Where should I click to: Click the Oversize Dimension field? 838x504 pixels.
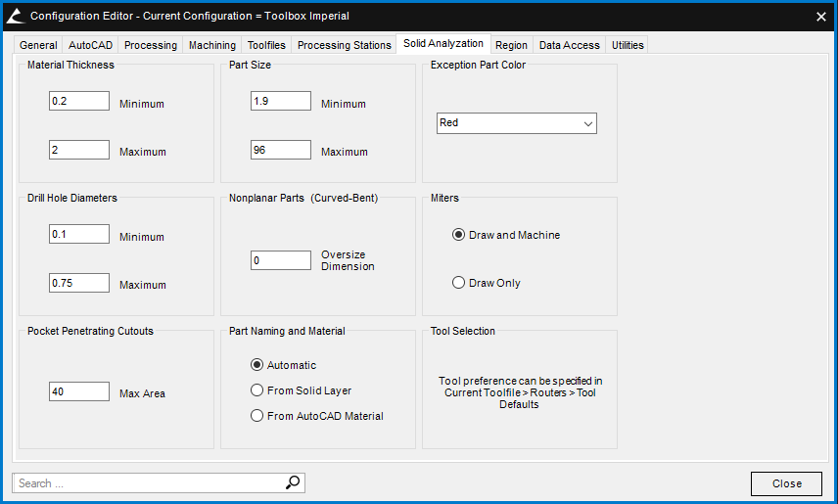281,260
